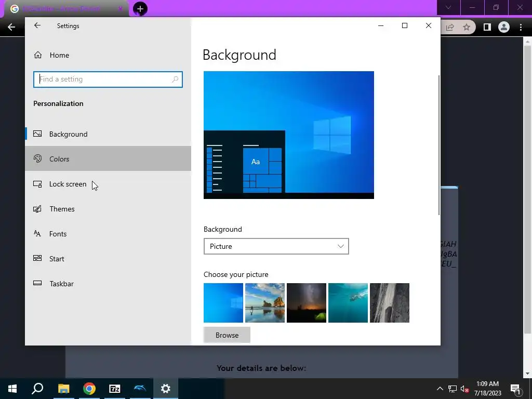Open the notification center icon
This screenshot has width=532, height=399.
pos(516,389)
